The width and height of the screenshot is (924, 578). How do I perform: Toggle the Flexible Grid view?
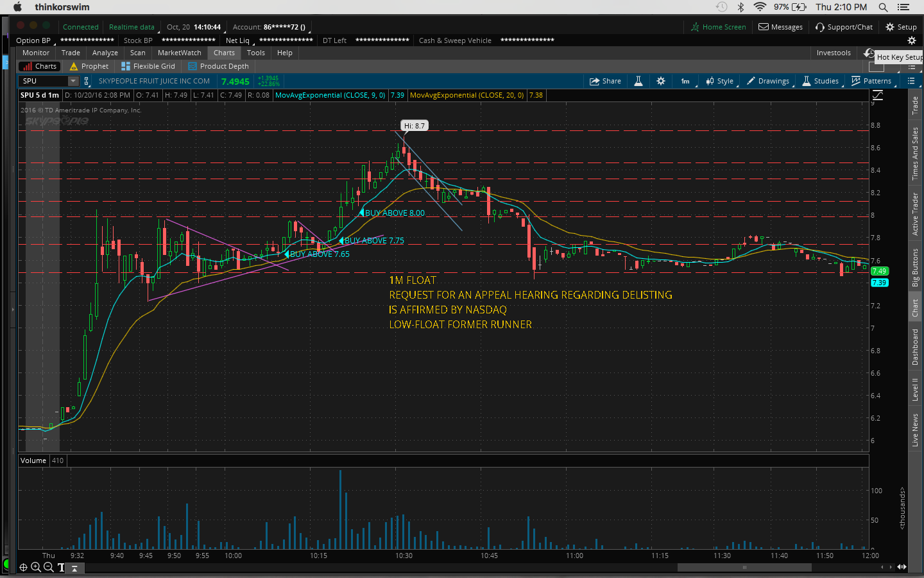tap(148, 66)
